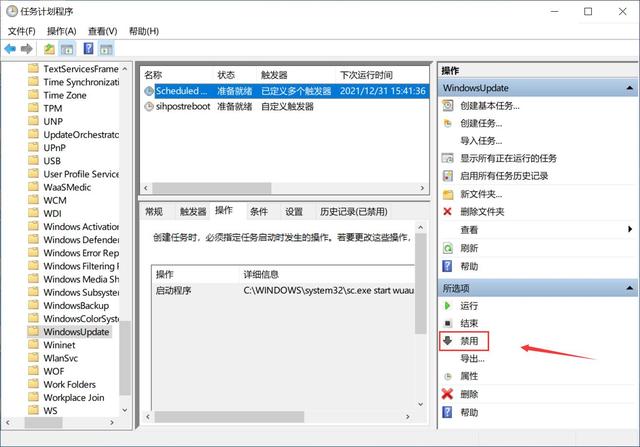The image size is (640, 447).
Task: Click the Forward arrow toolbar icon
Action: point(27,49)
